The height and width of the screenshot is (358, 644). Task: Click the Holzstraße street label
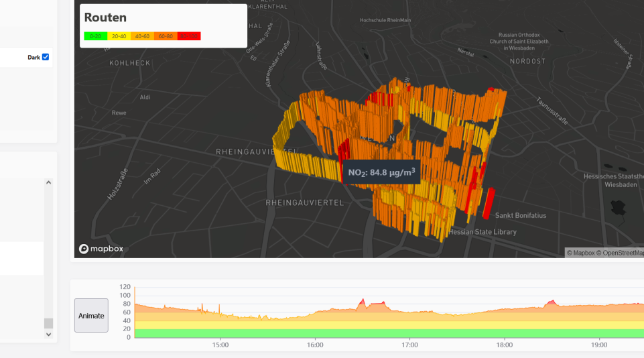coord(117,184)
